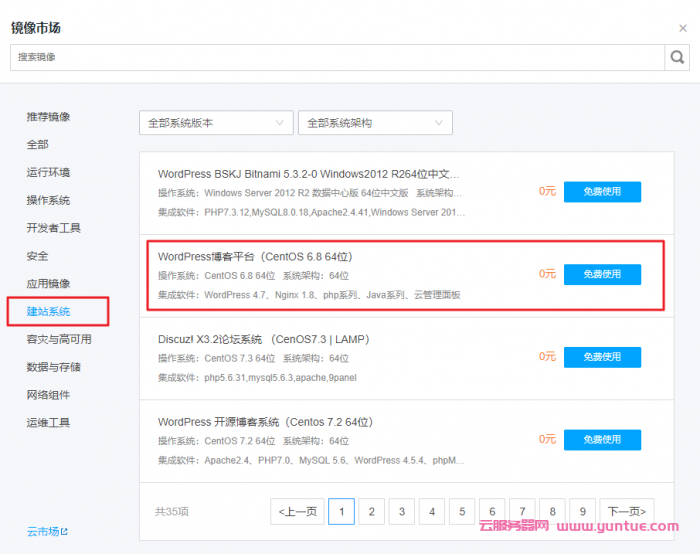The image size is (700, 554).
Task: Click 免费使用 for WordPress博客平台 CentOS 6.8
Action: [602, 274]
